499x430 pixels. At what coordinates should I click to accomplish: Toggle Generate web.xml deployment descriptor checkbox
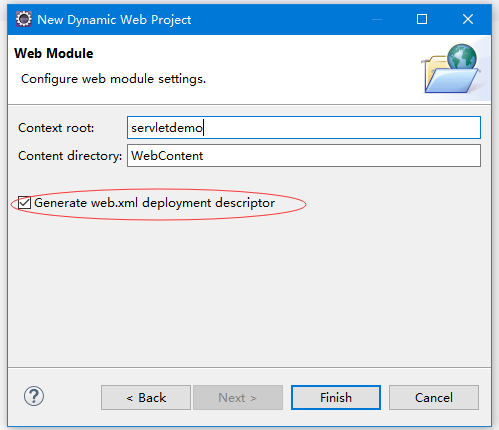point(24,203)
